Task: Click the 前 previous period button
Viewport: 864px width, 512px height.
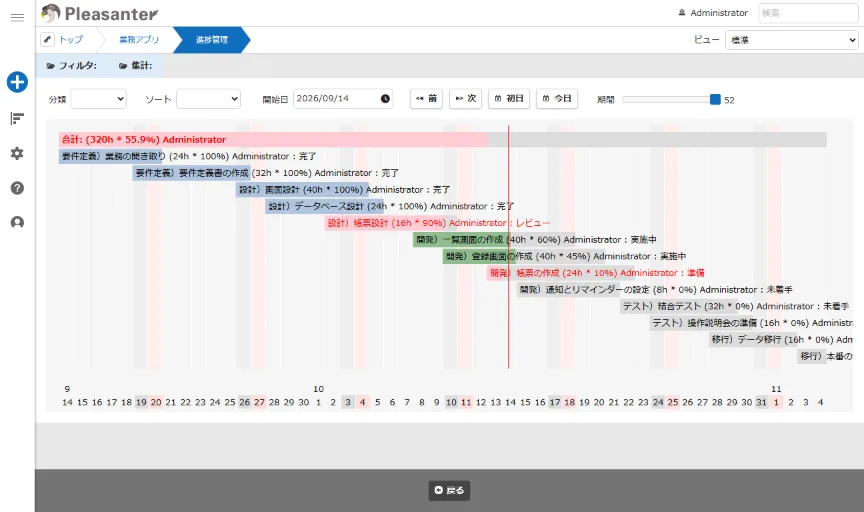Action: [x=426, y=99]
